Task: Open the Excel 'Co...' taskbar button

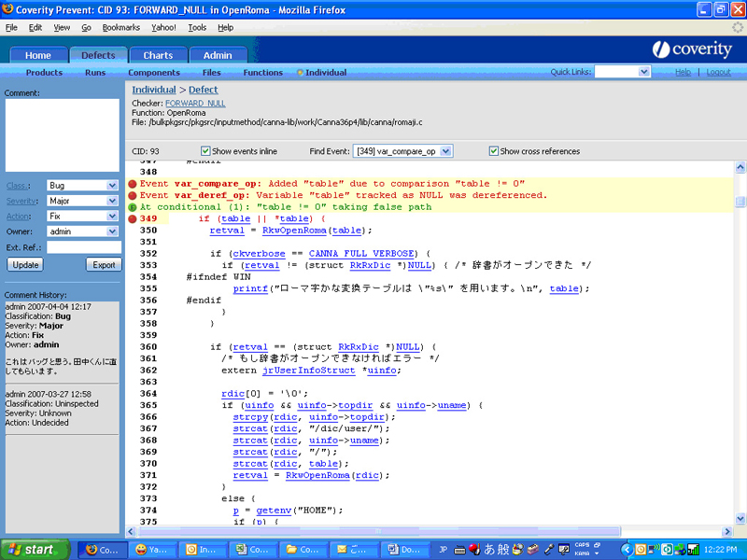Action: 253,550
